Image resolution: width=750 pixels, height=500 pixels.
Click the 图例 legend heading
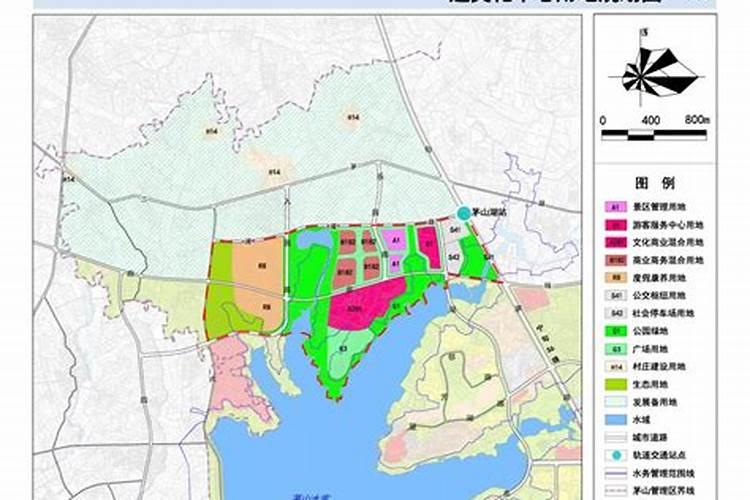pyautogui.click(x=655, y=183)
